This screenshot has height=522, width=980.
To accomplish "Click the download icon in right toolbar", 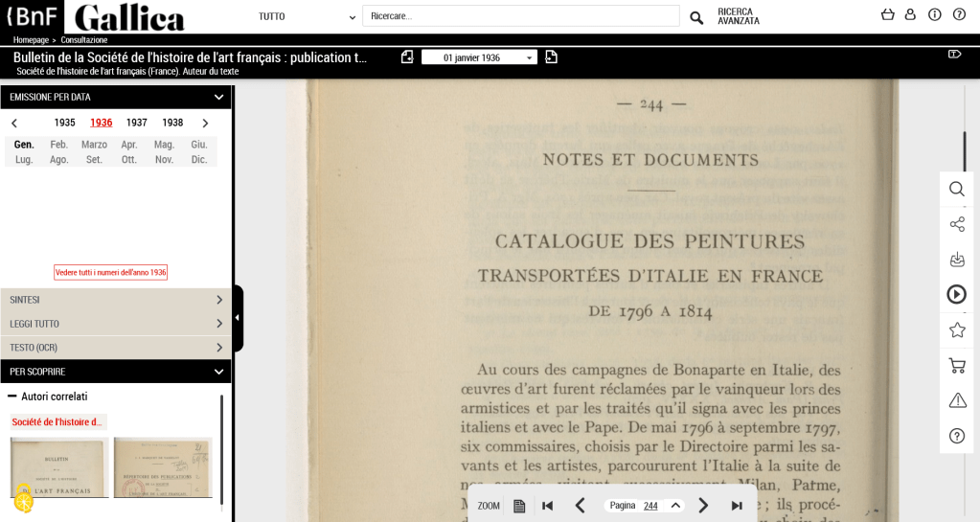I will click(x=956, y=260).
